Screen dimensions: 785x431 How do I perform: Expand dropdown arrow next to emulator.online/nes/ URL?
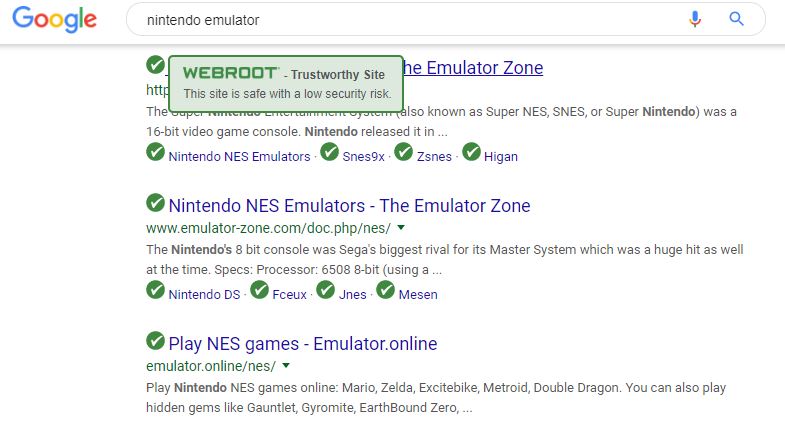point(286,366)
